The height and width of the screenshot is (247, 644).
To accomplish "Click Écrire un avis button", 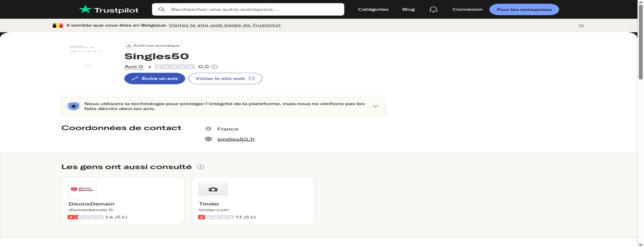I will pos(155,79).
